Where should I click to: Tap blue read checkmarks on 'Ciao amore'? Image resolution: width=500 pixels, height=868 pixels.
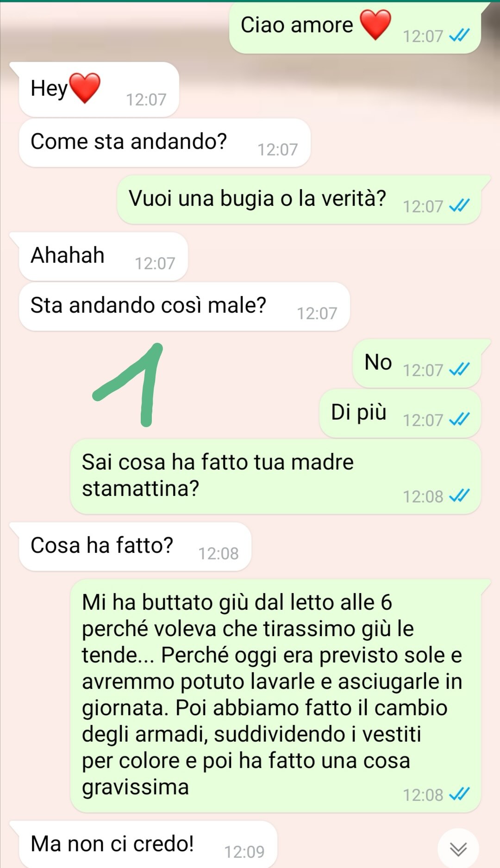(460, 36)
